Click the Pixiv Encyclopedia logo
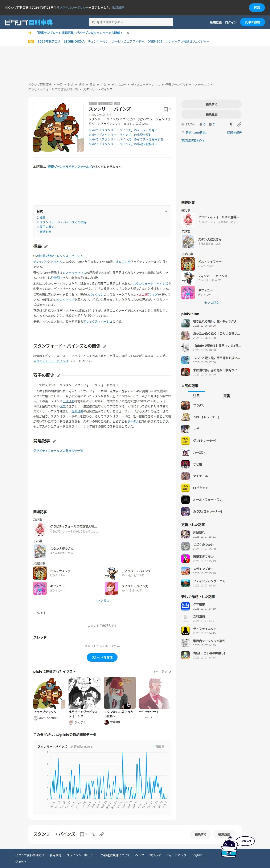This screenshot has height=868, width=270. coord(29,22)
